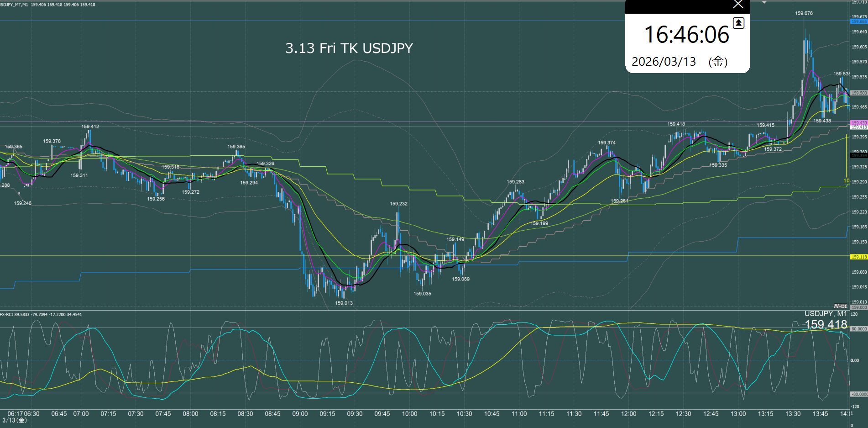Click the 16:46:06 time display

coord(686,35)
